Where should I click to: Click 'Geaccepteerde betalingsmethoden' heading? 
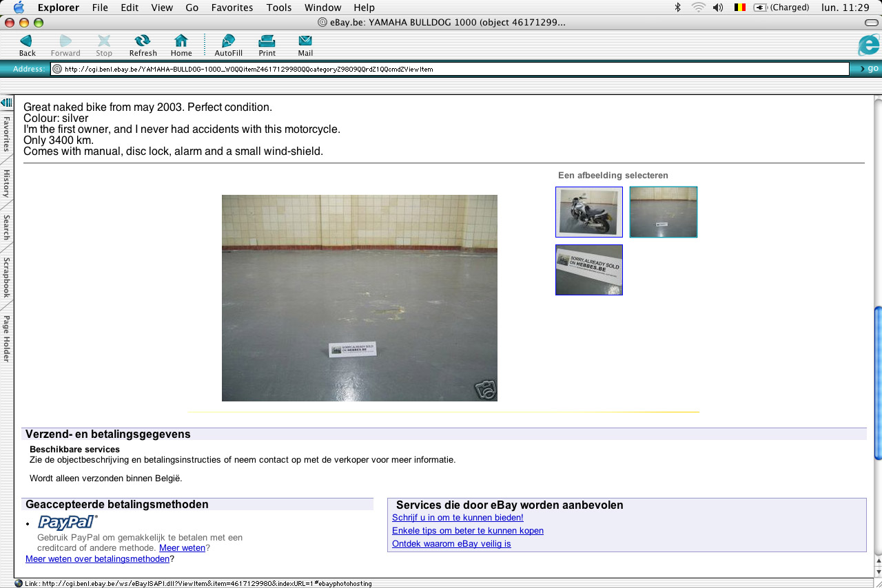point(117,505)
